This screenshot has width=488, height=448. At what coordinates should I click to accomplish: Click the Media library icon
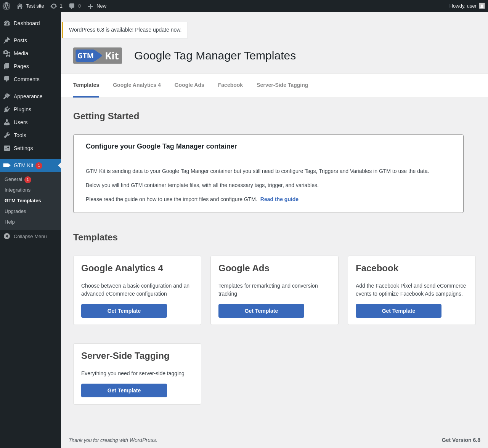(7, 53)
